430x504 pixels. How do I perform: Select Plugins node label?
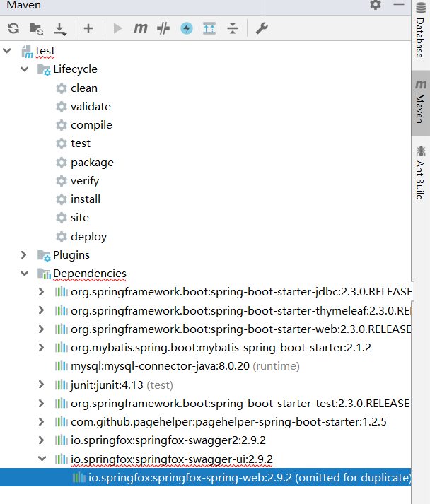click(71, 255)
